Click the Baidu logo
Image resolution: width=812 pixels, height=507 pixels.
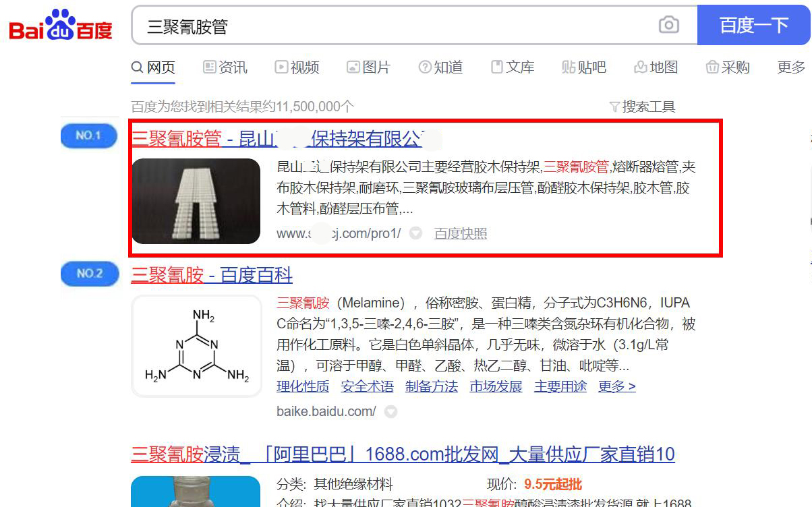pos(61,25)
